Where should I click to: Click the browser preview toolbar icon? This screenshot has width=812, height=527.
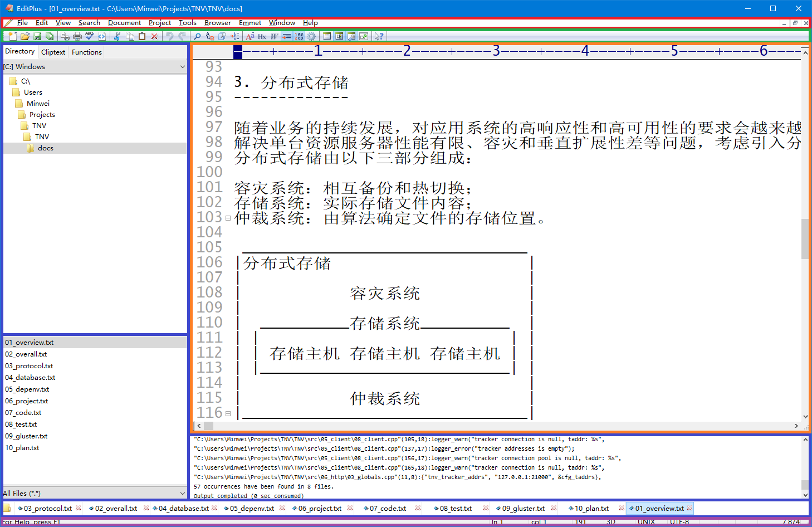click(102, 36)
